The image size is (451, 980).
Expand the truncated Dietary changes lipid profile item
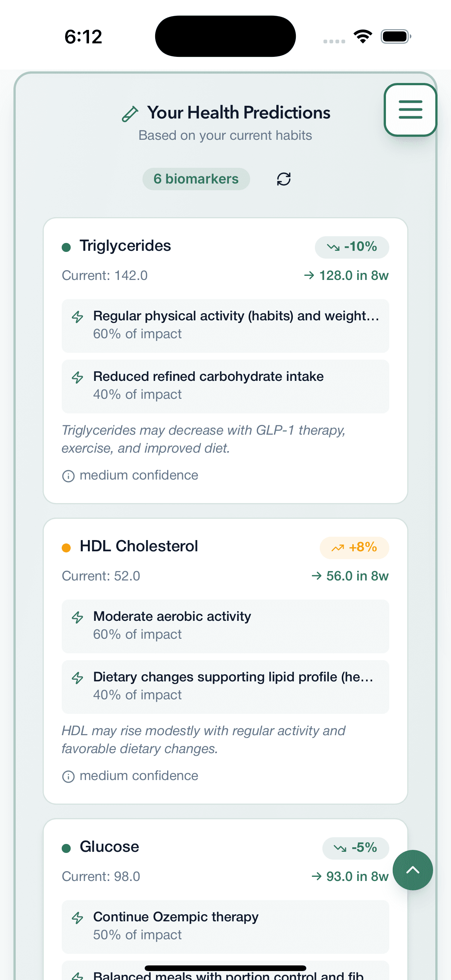tap(225, 686)
